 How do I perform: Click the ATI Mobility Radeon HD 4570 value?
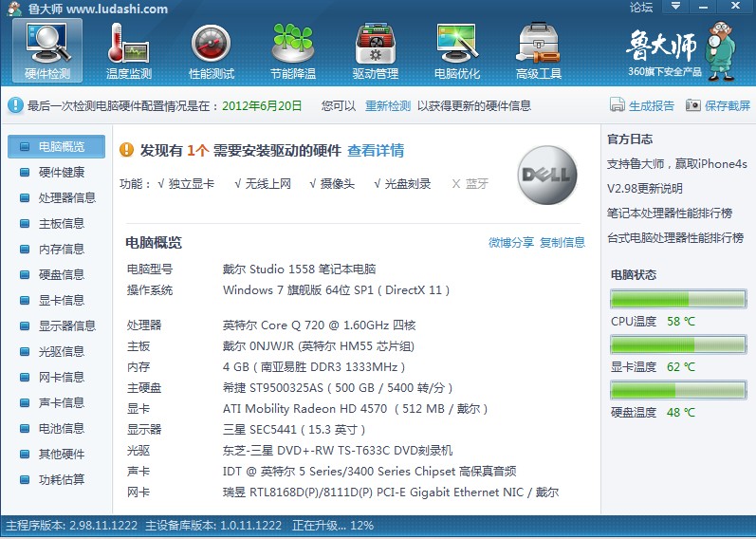356,409
